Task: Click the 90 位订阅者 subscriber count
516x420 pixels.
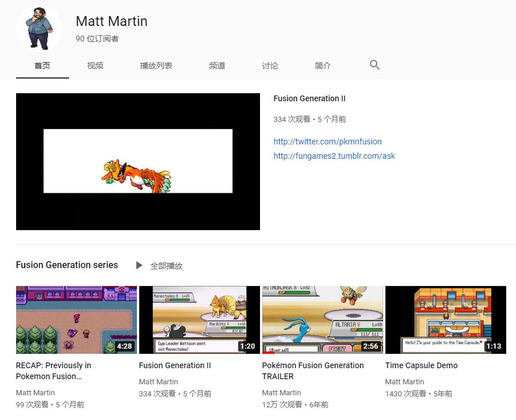Action: click(97, 39)
